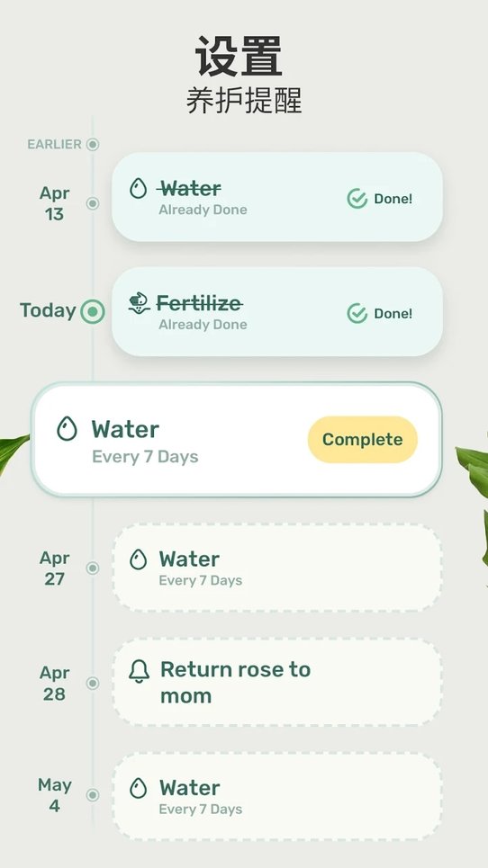
Task: Open the May 4 Water reminder card
Action: coord(277,796)
